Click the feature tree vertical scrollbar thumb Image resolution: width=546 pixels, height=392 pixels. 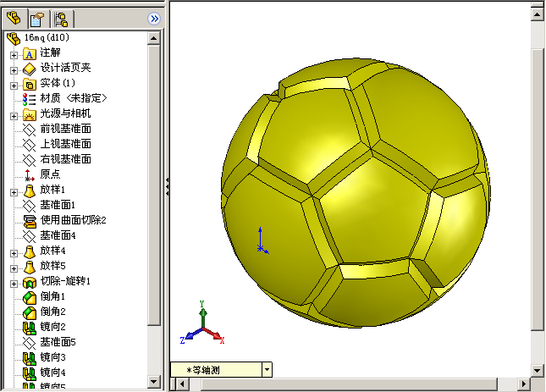coord(153,185)
